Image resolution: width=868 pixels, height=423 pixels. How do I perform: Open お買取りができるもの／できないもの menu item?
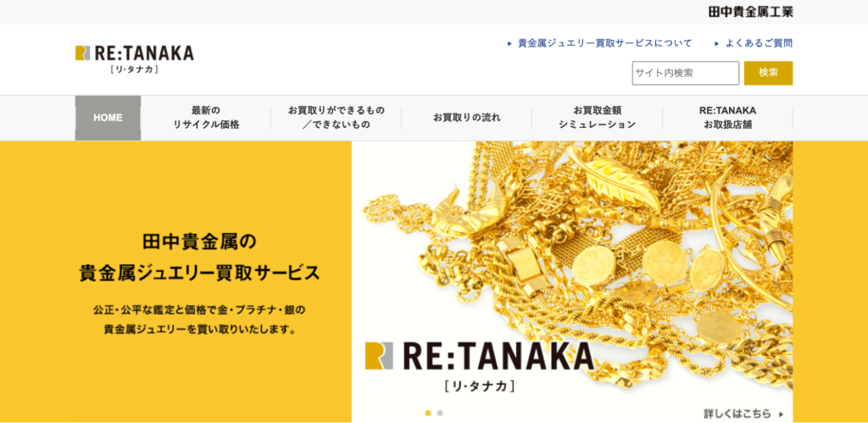336,118
